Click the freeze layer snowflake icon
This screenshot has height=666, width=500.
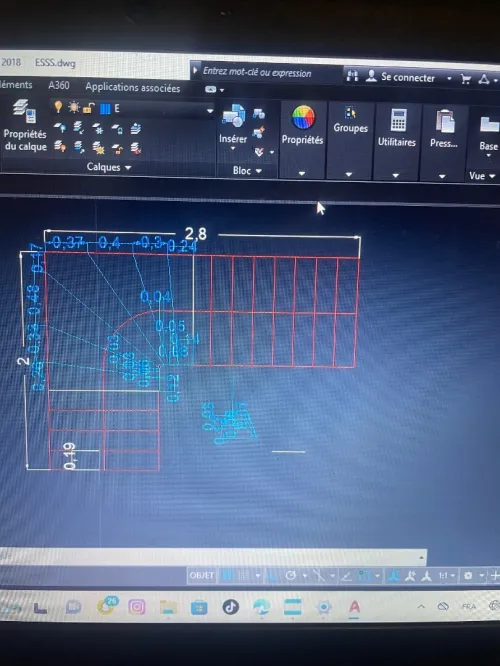[x=98, y=128]
